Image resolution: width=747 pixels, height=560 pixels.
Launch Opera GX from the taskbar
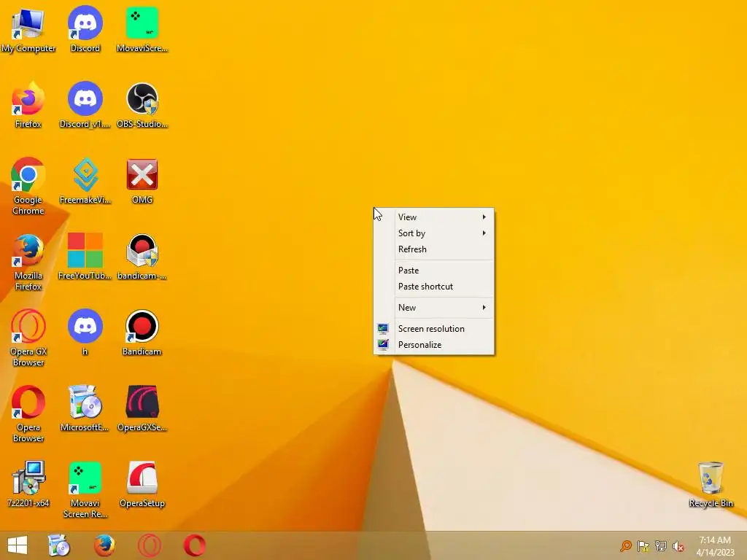pos(150,545)
